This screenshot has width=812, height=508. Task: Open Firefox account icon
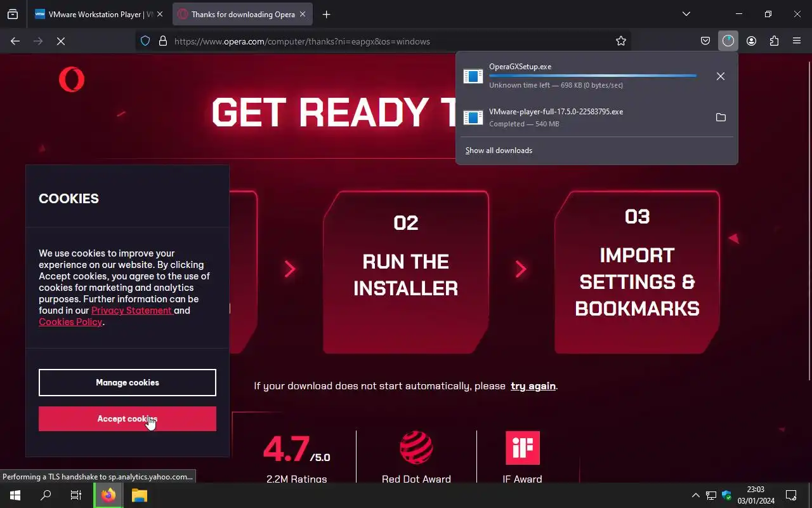751,41
